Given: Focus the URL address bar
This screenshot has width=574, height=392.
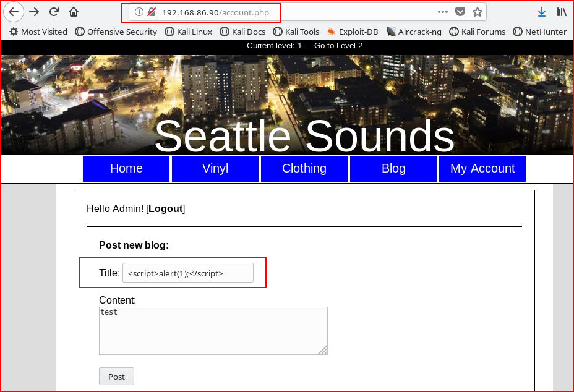Looking at the screenshot, I should pyautogui.click(x=307, y=12).
